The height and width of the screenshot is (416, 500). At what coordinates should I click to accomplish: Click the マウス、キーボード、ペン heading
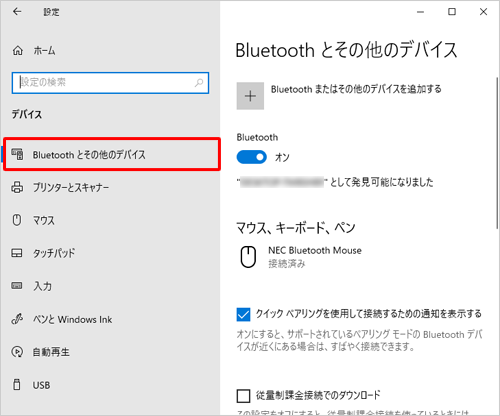(296, 228)
